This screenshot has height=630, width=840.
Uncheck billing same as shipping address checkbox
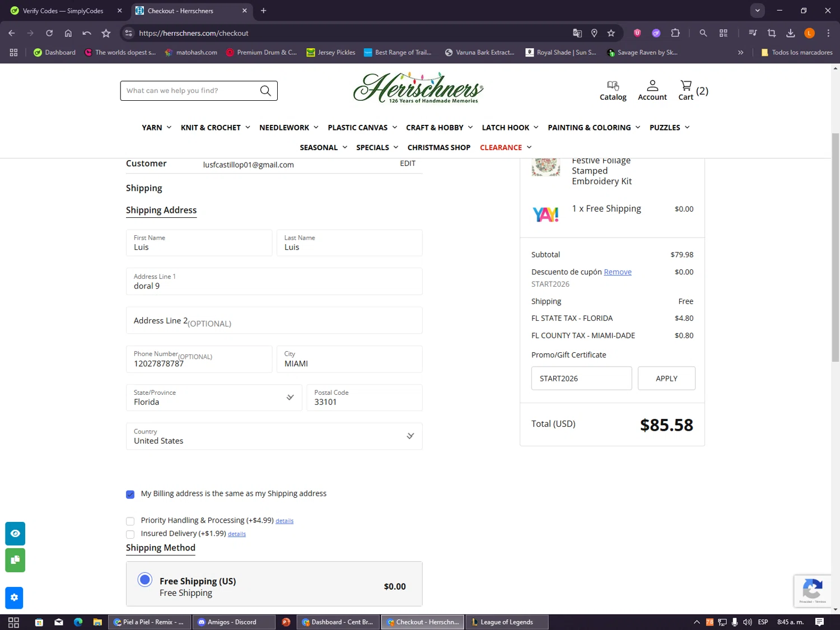pyautogui.click(x=130, y=494)
